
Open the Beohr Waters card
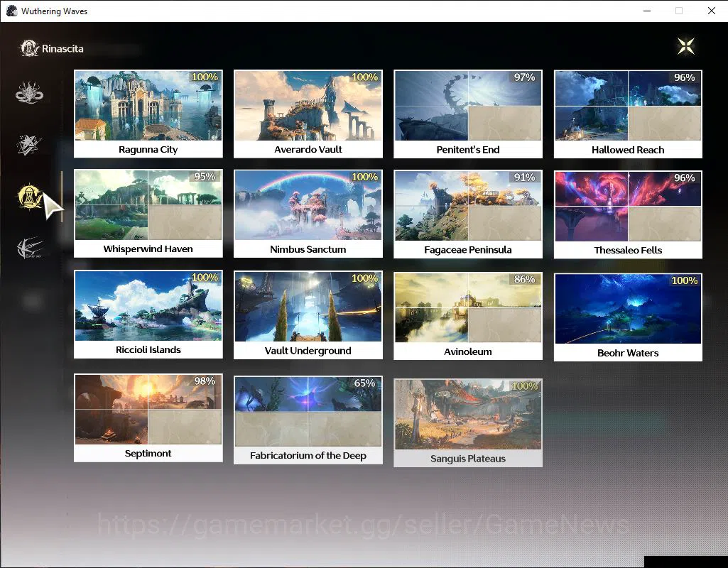(628, 317)
